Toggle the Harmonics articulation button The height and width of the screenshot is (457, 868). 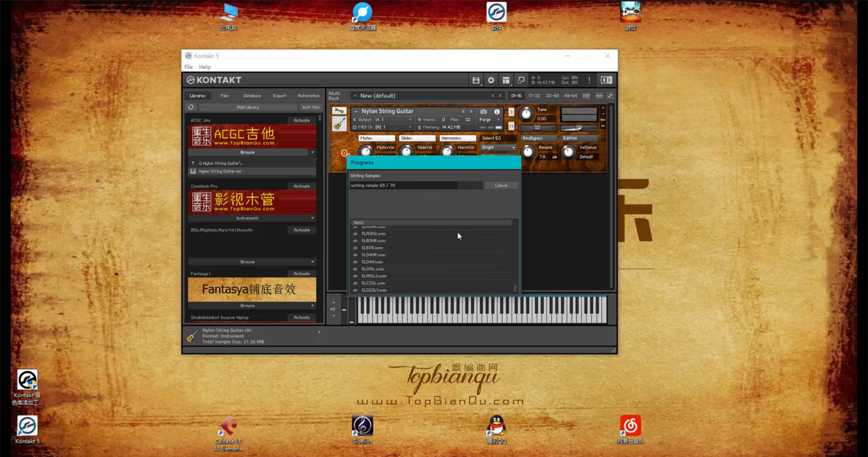458,138
